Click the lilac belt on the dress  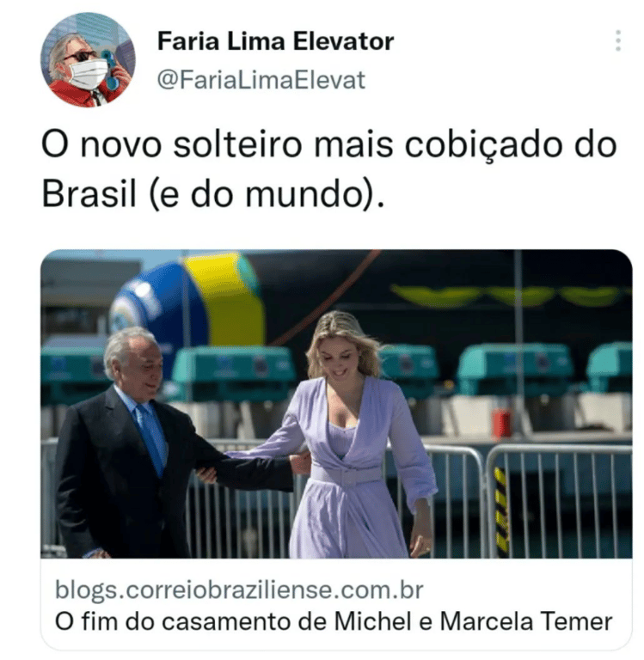(x=347, y=474)
